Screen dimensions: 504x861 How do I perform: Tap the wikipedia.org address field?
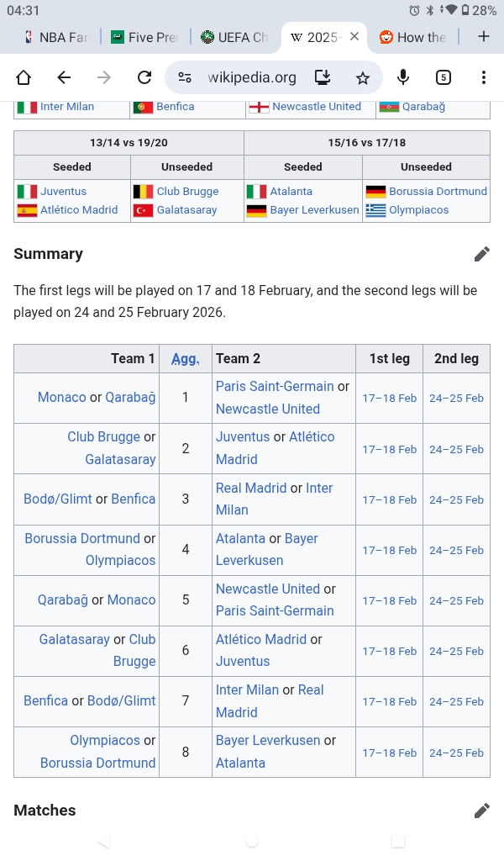[252, 78]
